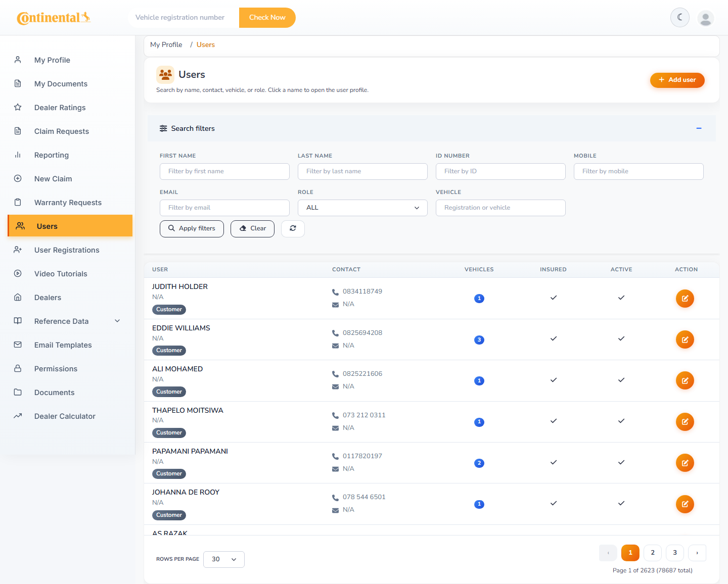This screenshot has width=728, height=584.
Task: Click phone number 0825221606
Action: [x=362, y=374]
